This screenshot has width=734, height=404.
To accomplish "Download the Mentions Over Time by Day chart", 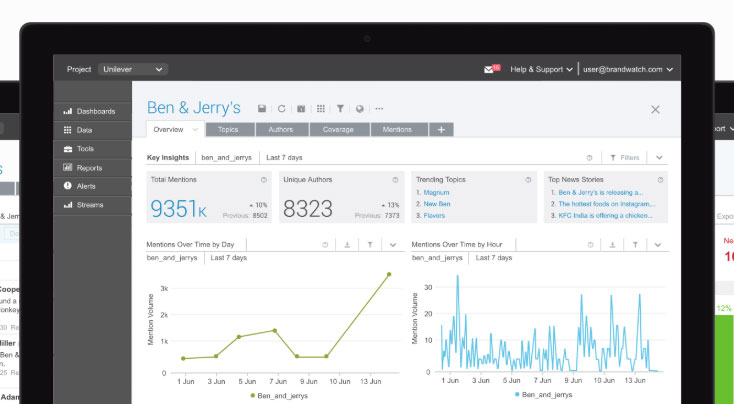I will (x=347, y=244).
